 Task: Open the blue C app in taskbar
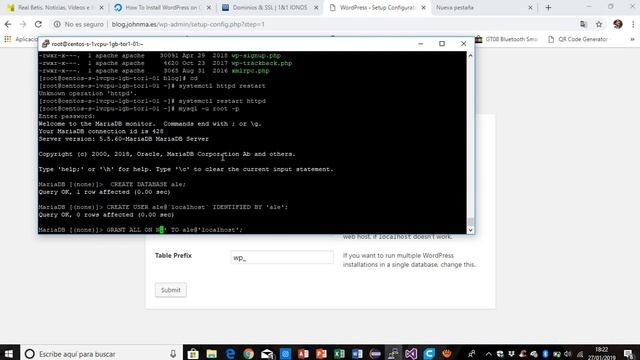[429, 353]
